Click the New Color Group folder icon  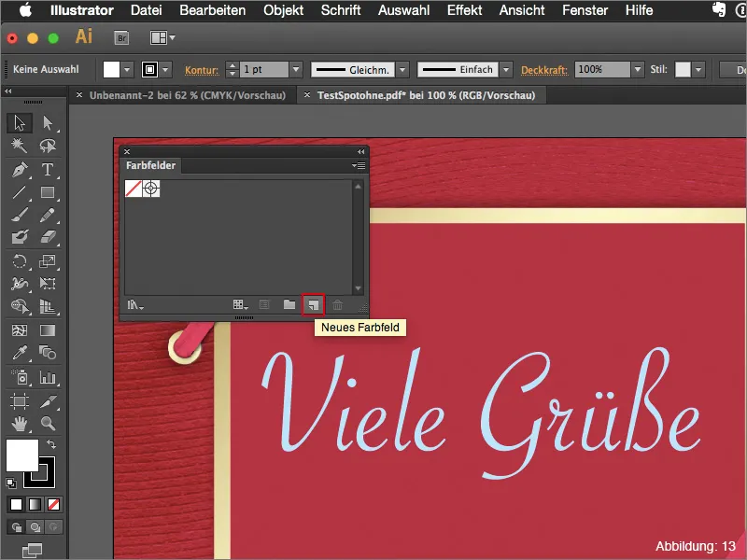point(289,304)
